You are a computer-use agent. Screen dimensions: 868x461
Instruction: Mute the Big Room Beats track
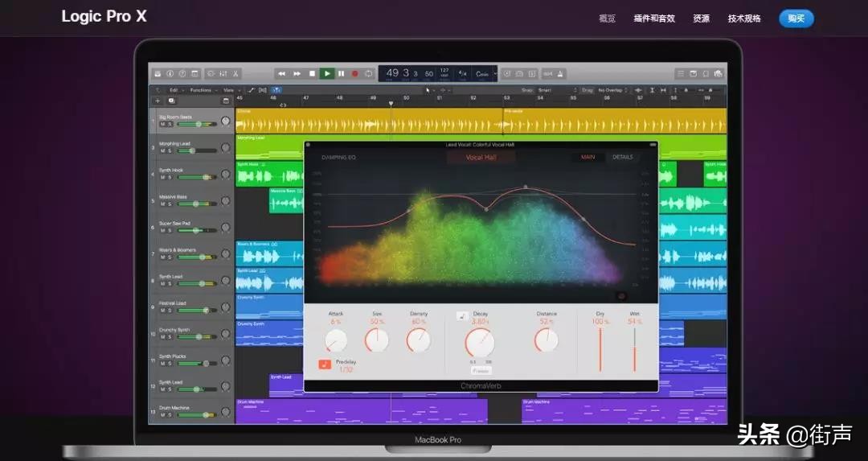point(162,124)
